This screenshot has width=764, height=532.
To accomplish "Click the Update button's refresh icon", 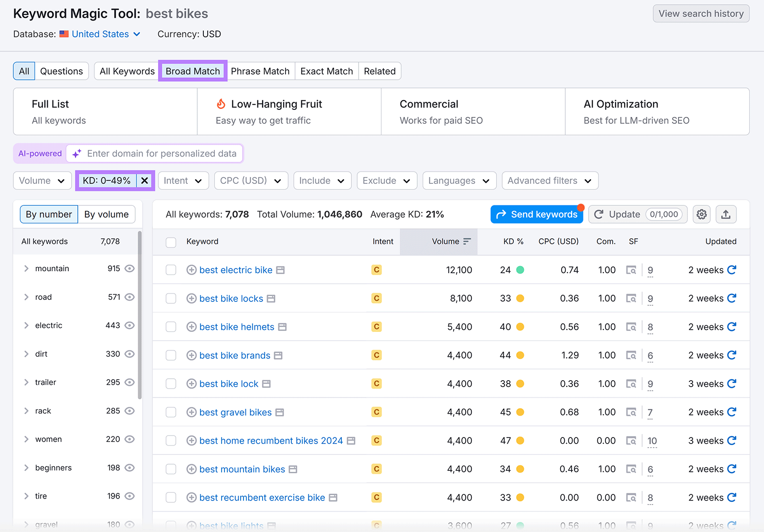I will pos(599,214).
